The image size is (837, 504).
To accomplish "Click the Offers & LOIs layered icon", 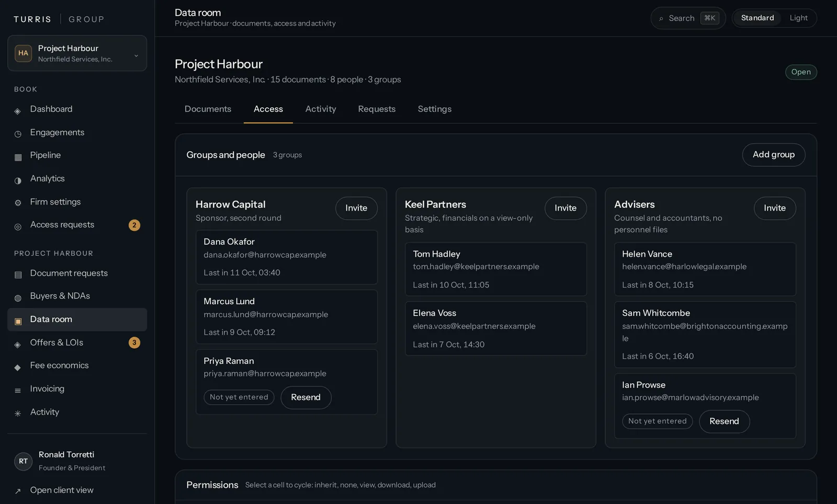I will 18,345.
